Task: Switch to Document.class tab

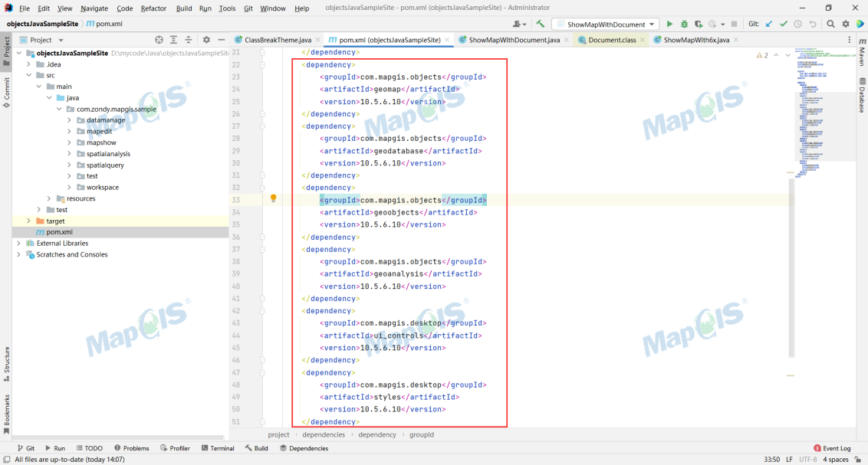Action: tap(612, 40)
